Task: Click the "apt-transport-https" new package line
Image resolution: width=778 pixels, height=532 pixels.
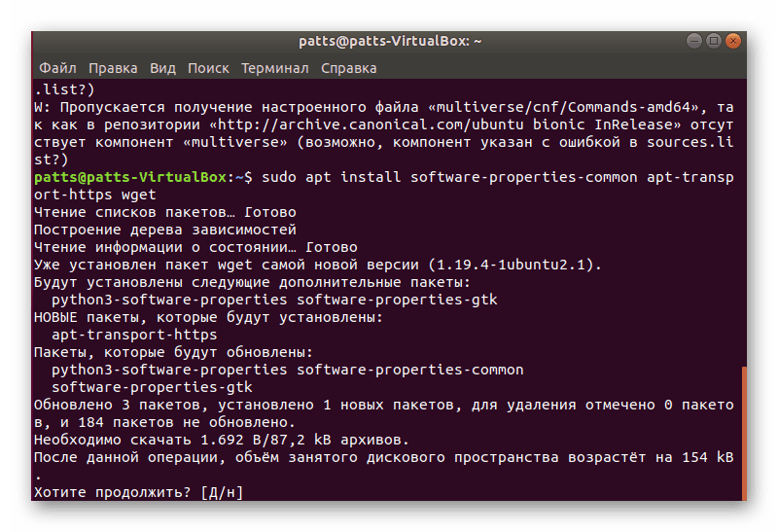Action: coord(134,335)
